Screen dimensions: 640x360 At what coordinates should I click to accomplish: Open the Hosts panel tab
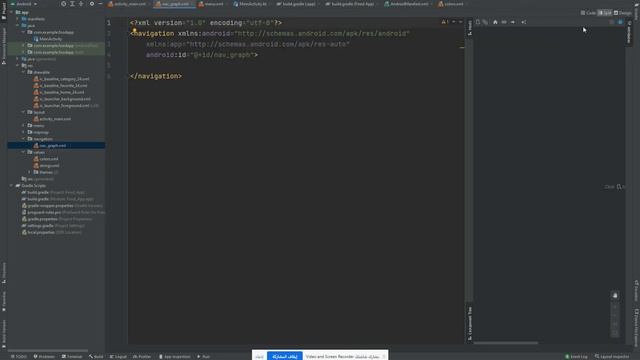470,27
